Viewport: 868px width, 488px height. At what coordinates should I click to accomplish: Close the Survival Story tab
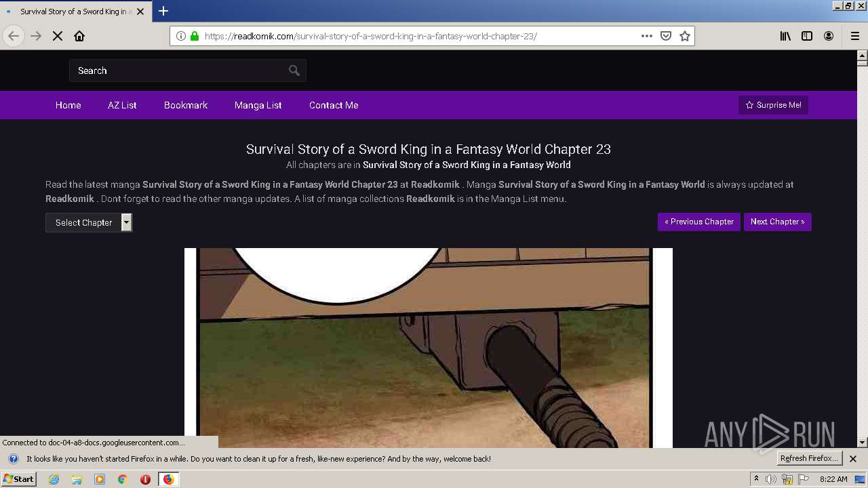pos(140,12)
